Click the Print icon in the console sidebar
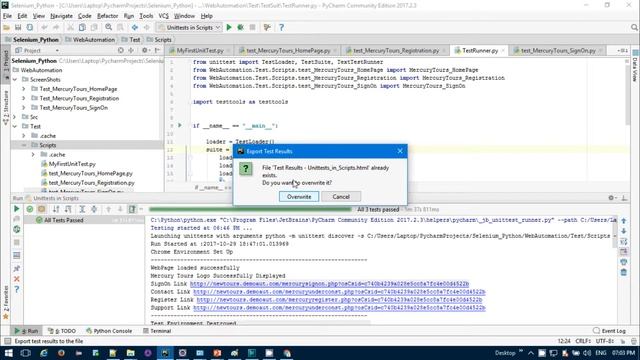The width and height of the screenshot is (640, 360). [624, 262]
